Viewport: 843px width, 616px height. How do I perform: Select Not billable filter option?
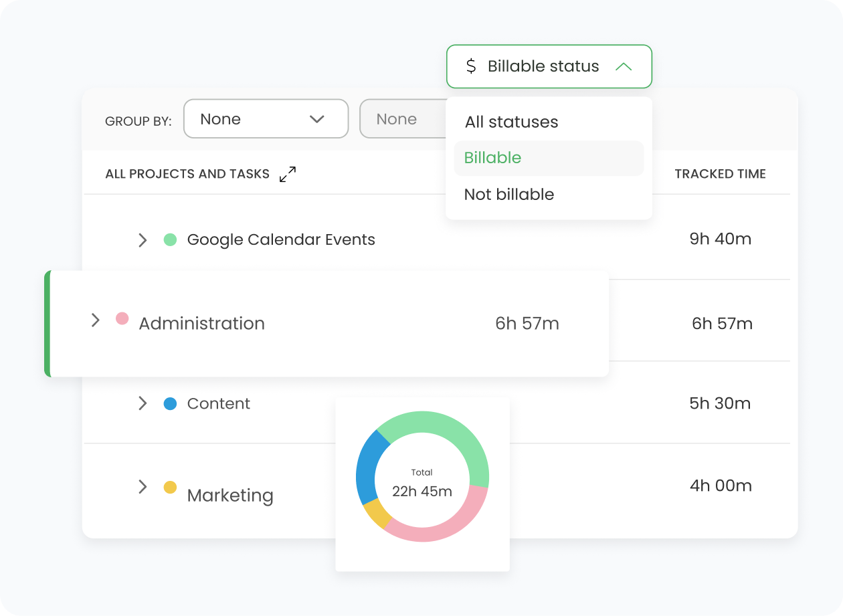[x=509, y=195]
